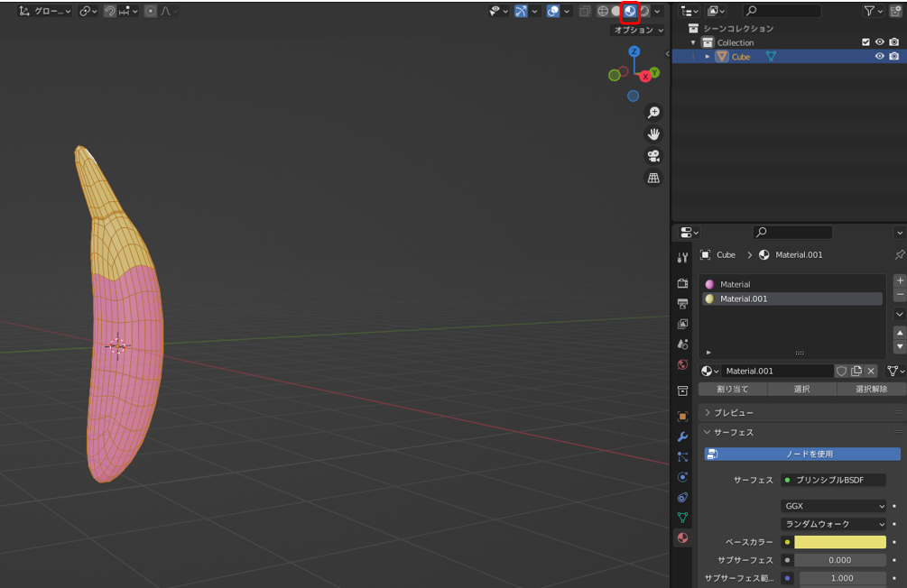
Task: Open Physics properties tab
Action: click(x=682, y=477)
